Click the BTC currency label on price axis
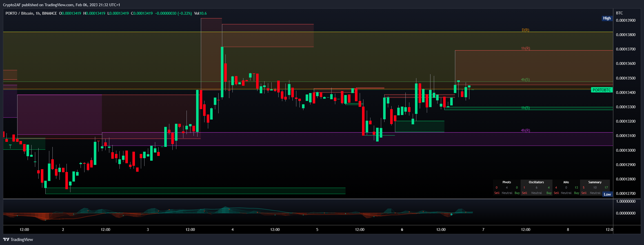Image resolution: width=644 pixels, height=245 pixels. pyautogui.click(x=619, y=13)
